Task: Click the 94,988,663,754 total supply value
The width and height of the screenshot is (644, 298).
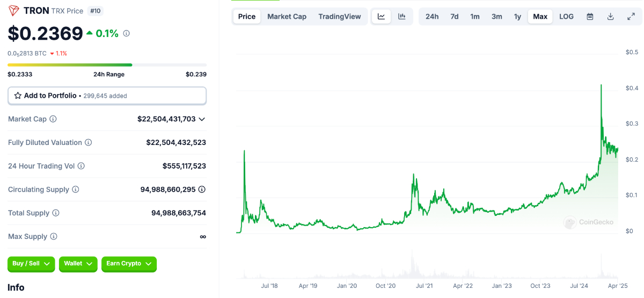Action: point(179,213)
